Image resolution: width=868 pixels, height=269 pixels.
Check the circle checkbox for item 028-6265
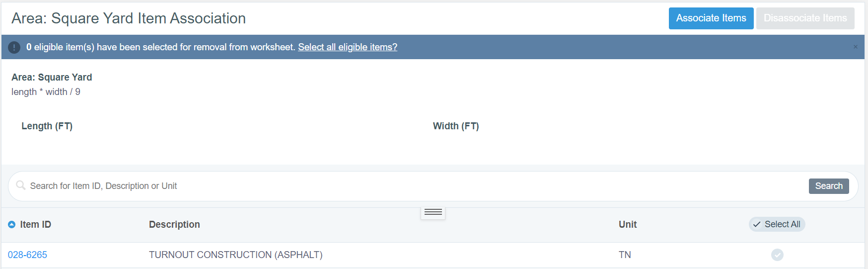coord(777,255)
